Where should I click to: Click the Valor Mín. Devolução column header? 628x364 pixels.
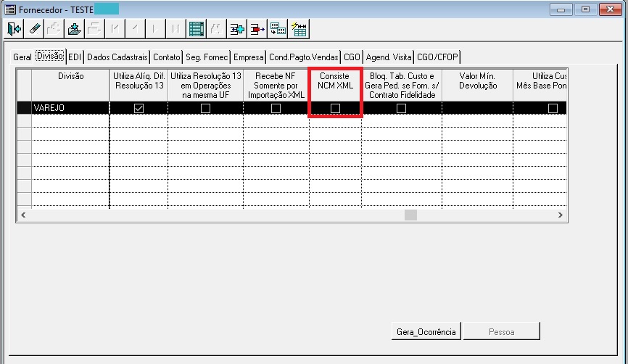tap(477, 85)
